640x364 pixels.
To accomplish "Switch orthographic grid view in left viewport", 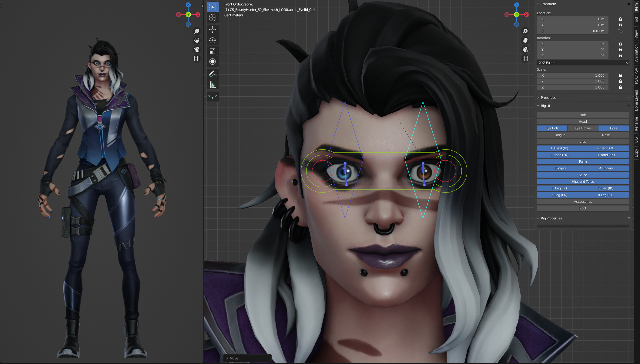I will [x=197, y=58].
